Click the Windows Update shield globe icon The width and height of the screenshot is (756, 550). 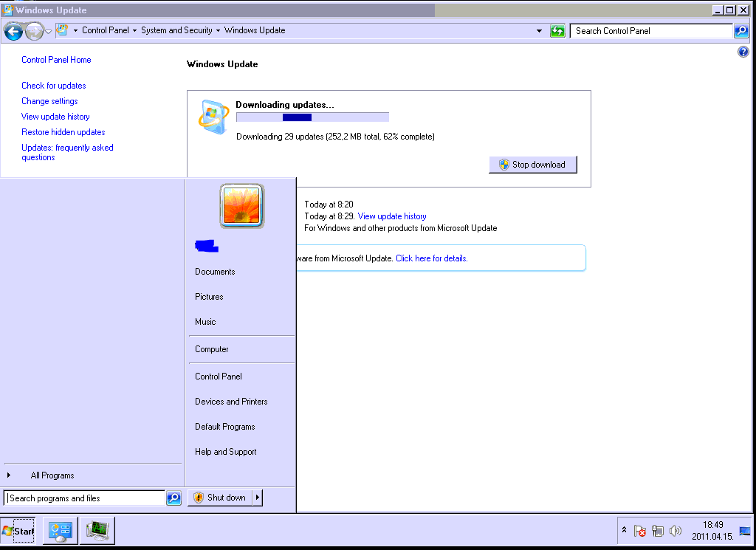coord(213,117)
